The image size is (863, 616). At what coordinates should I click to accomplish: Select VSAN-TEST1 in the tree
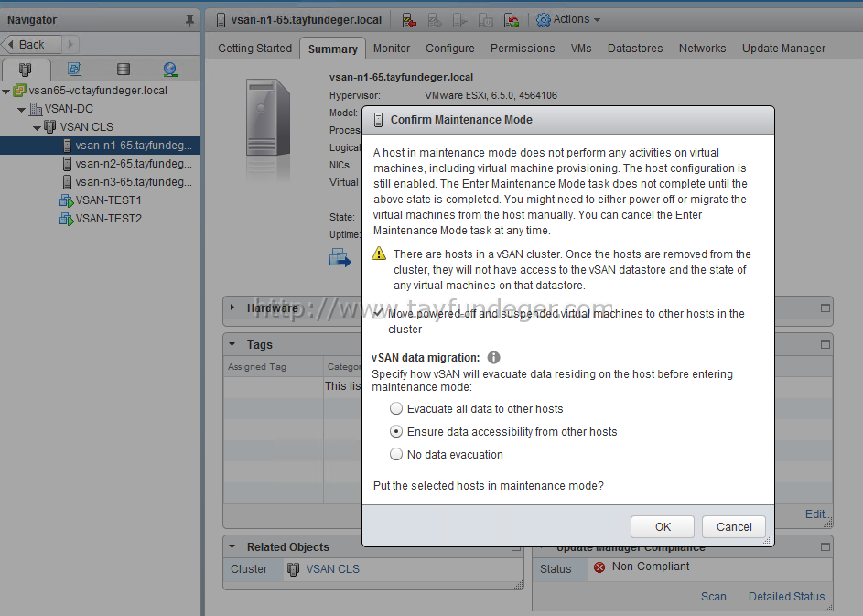(x=108, y=200)
